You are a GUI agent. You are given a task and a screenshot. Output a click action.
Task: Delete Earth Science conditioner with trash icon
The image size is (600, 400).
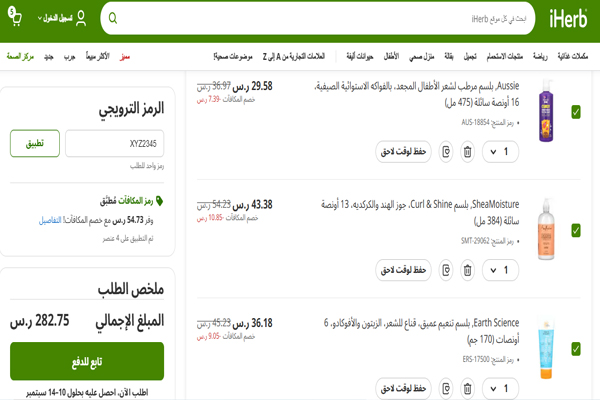pyautogui.click(x=467, y=389)
